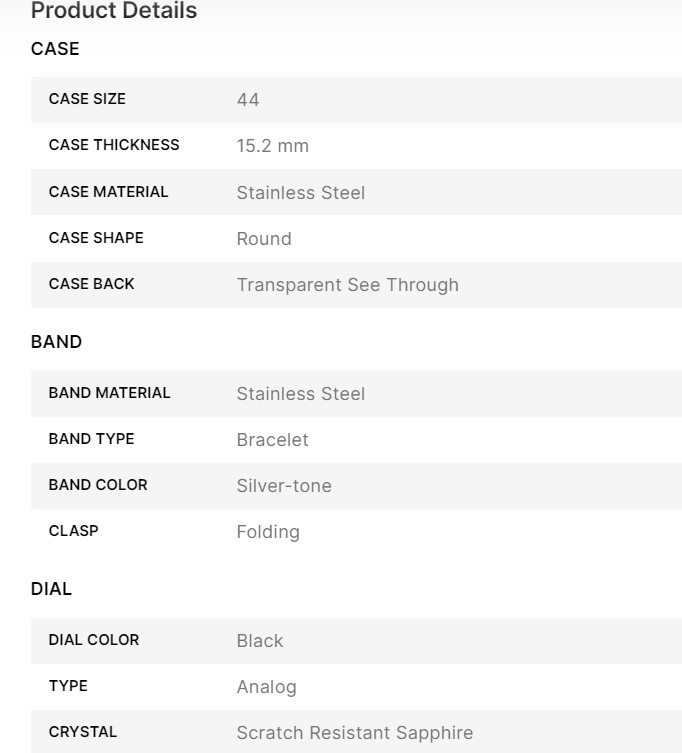
Task: Click the Bracelet band type value
Action: [272, 440]
